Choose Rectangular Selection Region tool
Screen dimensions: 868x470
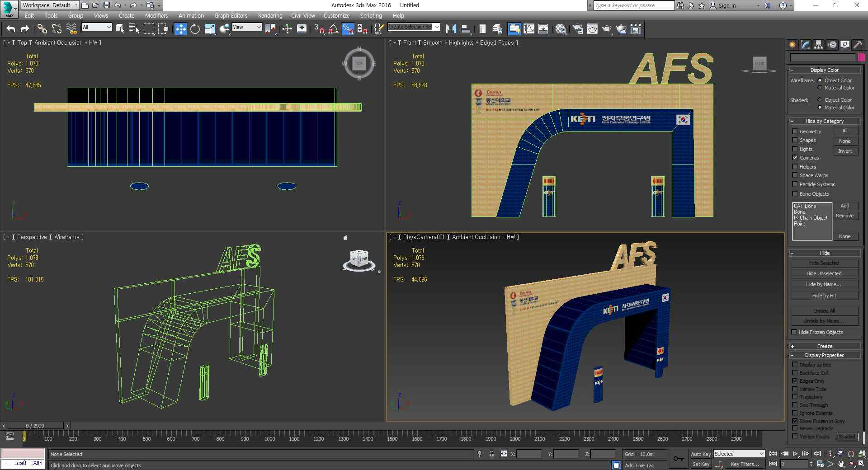click(149, 29)
